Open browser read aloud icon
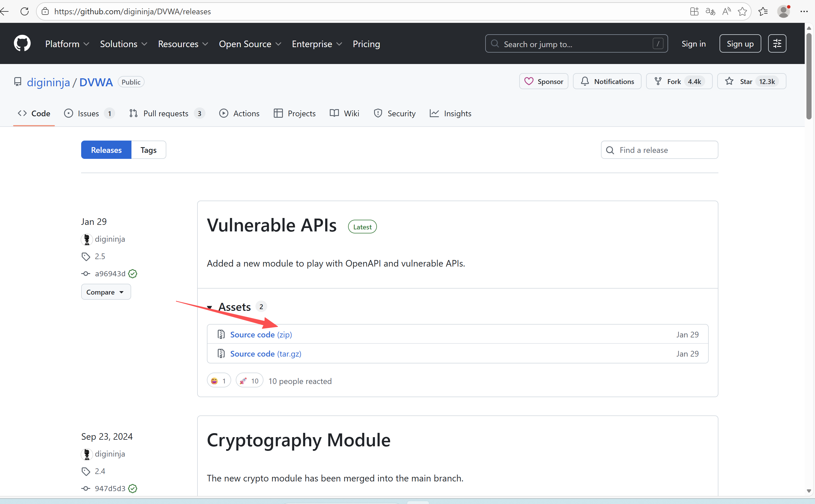The height and width of the screenshot is (504, 815). coord(726,12)
